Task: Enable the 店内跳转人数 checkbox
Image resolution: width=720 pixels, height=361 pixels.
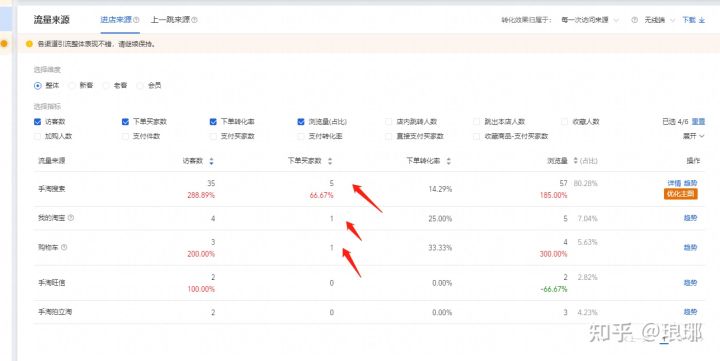Action: [388, 122]
